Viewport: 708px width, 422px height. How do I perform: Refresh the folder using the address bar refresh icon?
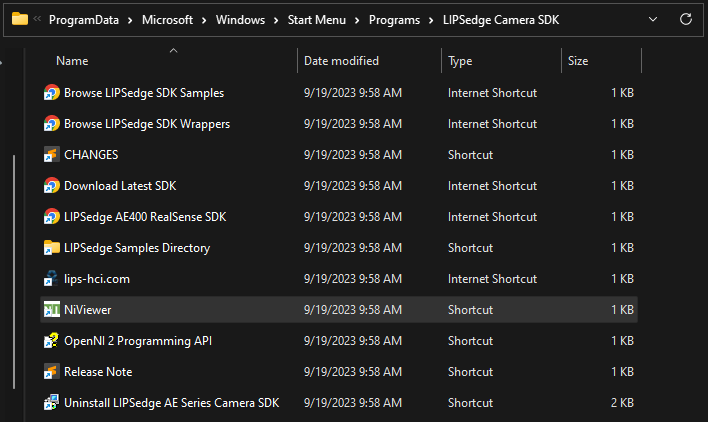[686, 19]
